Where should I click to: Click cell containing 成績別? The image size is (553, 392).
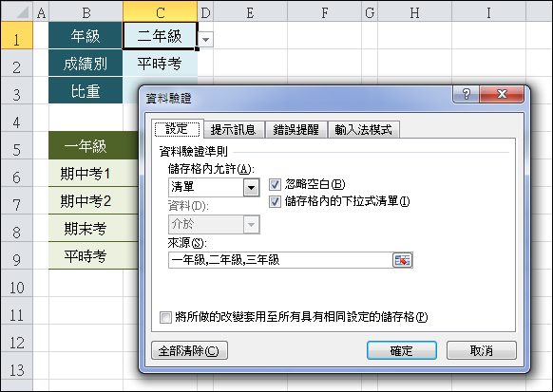(x=86, y=63)
